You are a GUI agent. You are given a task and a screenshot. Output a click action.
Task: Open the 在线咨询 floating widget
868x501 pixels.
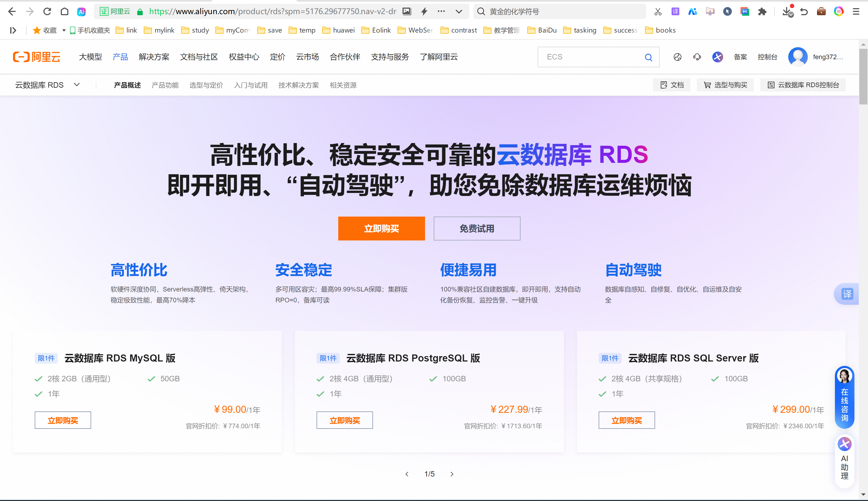(x=845, y=397)
